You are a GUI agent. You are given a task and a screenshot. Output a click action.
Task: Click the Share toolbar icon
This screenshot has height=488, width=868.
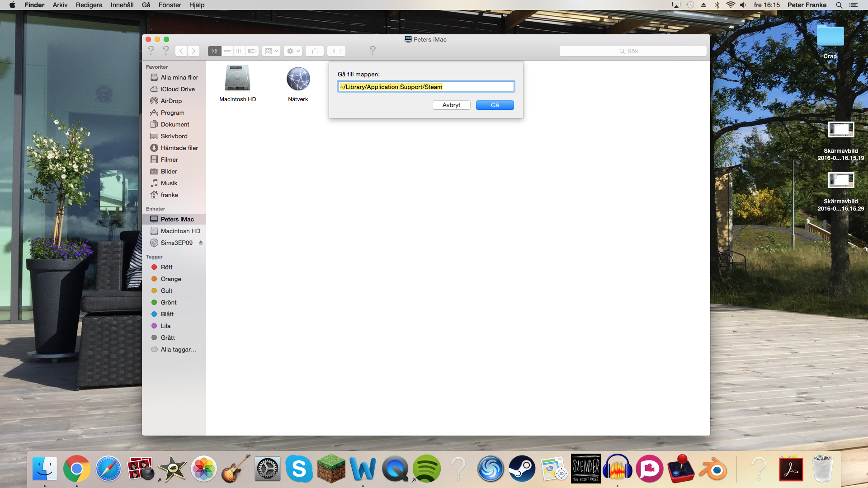pos(315,51)
